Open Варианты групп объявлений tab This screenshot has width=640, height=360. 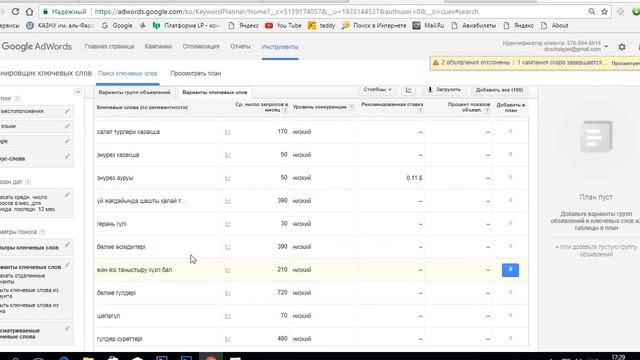(x=134, y=92)
